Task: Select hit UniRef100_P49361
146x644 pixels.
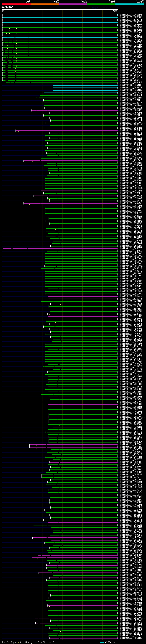Action: click(131, 40)
